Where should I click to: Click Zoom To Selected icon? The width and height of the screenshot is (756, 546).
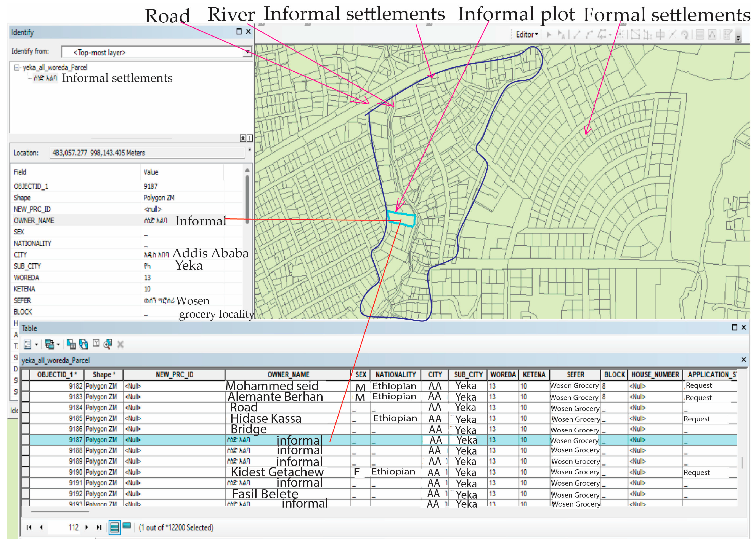pyautogui.click(x=108, y=344)
